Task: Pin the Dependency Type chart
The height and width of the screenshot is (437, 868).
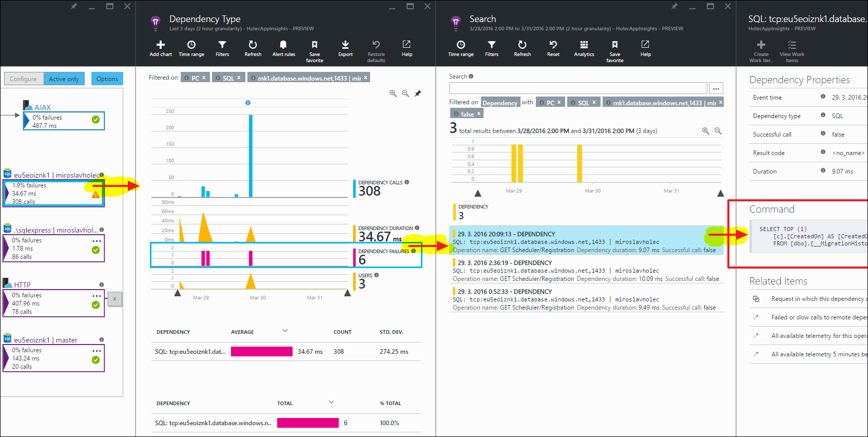Action: pos(418,93)
